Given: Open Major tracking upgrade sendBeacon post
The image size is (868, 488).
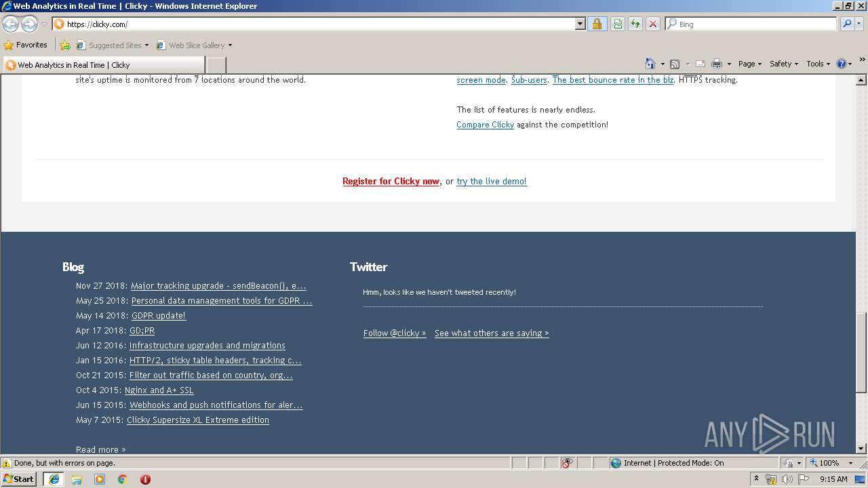Looking at the screenshot, I should tap(218, 286).
